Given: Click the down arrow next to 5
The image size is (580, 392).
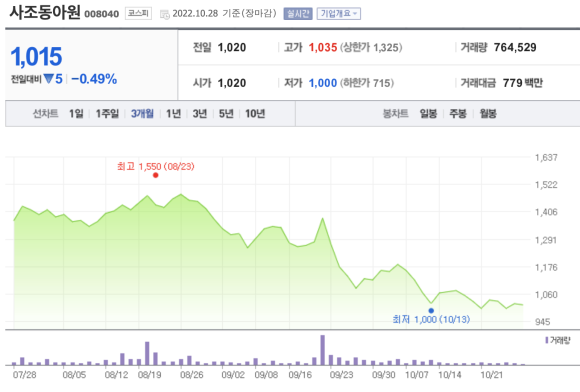Looking at the screenshot, I should [x=48, y=79].
